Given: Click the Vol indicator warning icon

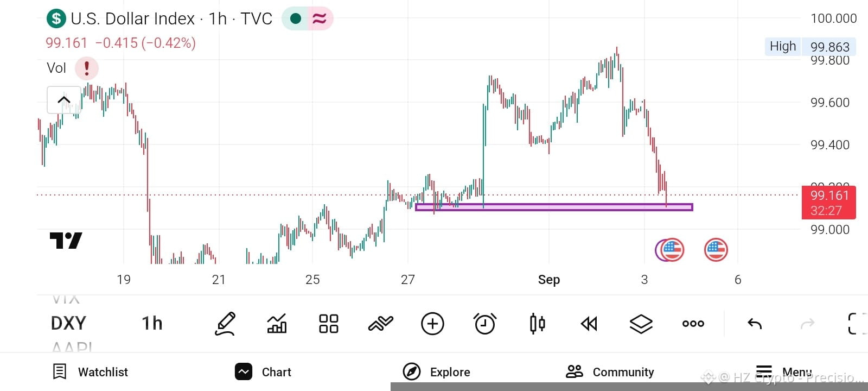Looking at the screenshot, I should coord(86,68).
